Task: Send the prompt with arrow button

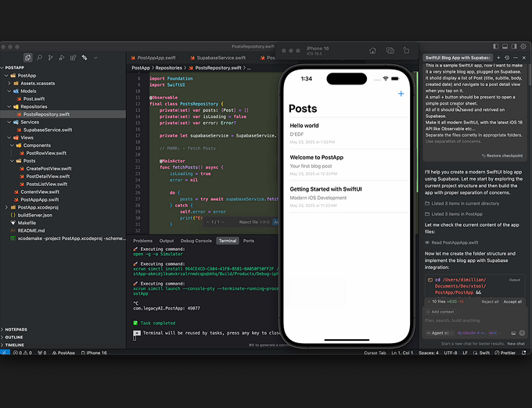Action: pos(522,333)
